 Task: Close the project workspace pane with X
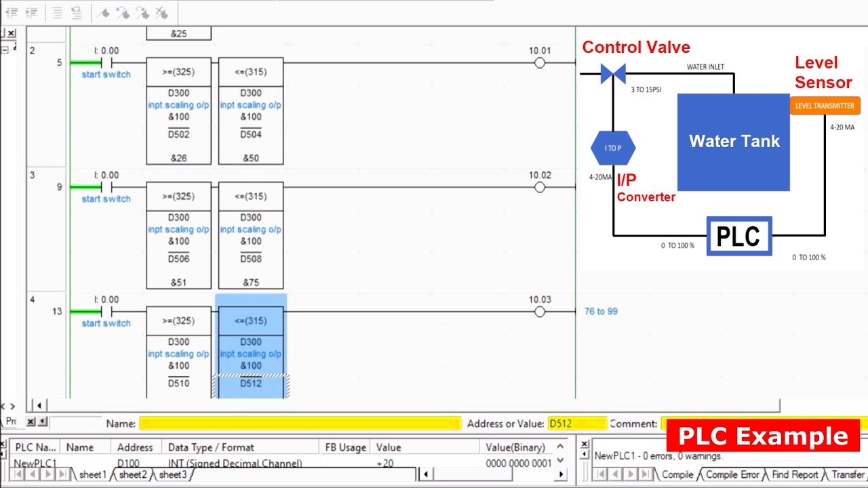click(11, 33)
